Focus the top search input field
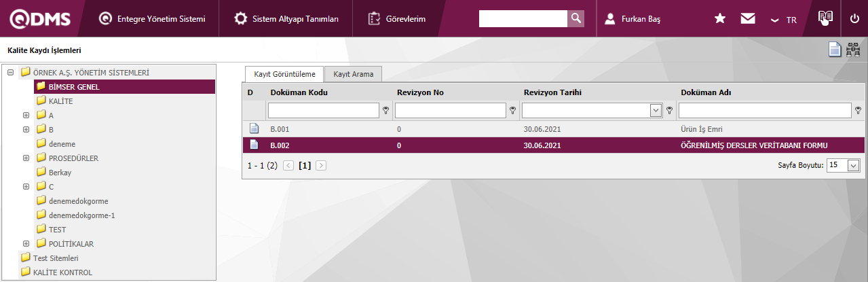 coord(523,18)
